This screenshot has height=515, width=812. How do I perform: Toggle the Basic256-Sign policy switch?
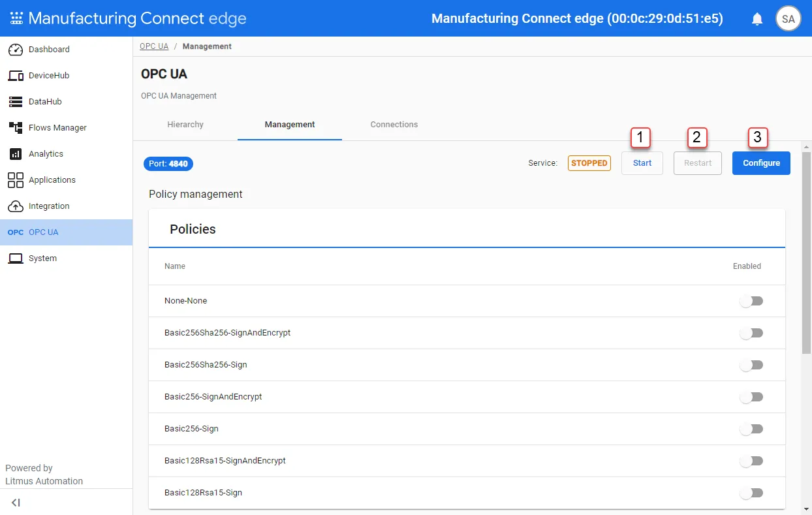tap(751, 429)
